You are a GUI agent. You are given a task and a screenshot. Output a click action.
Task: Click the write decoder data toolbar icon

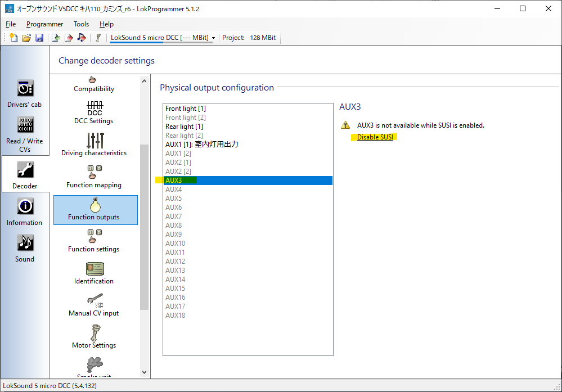click(x=69, y=38)
